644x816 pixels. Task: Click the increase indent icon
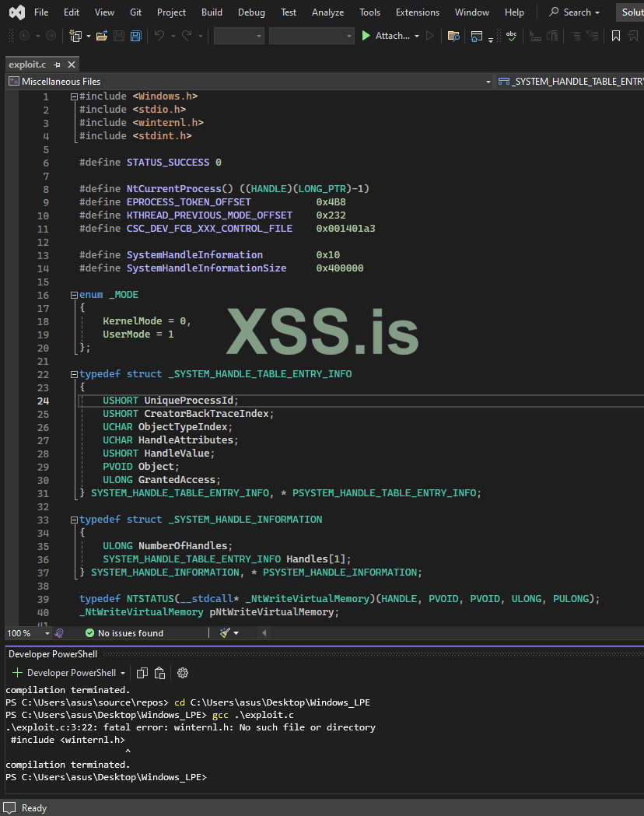point(593,36)
